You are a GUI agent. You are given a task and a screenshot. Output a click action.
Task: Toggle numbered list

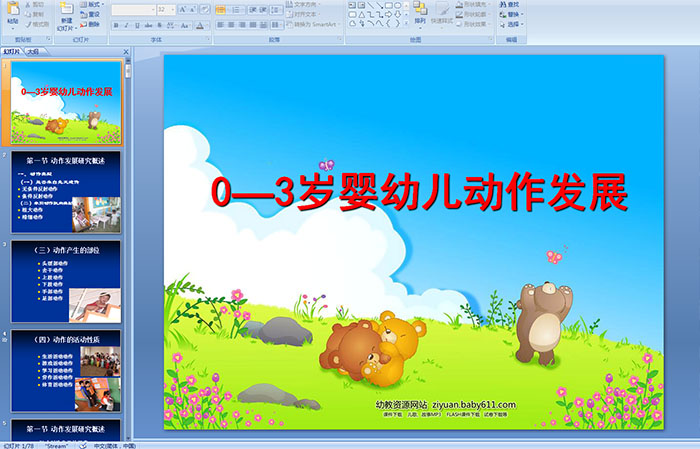point(236,10)
